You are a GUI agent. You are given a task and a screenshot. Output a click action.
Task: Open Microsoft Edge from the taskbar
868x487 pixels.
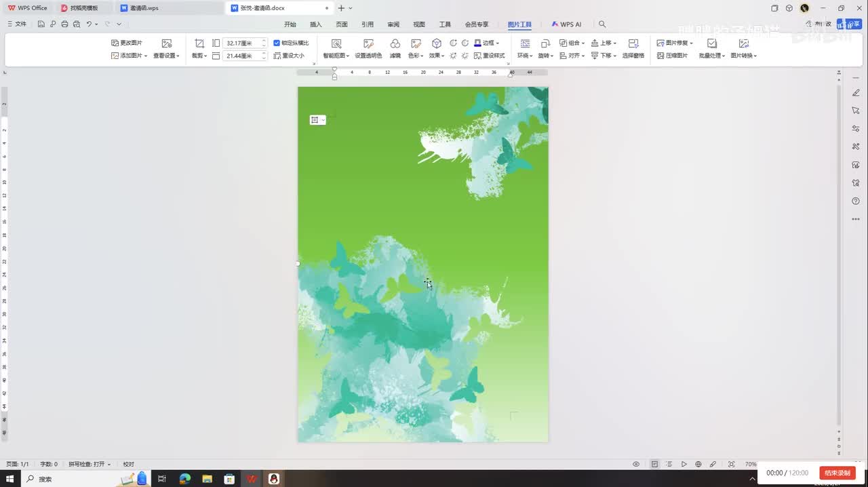click(x=185, y=479)
